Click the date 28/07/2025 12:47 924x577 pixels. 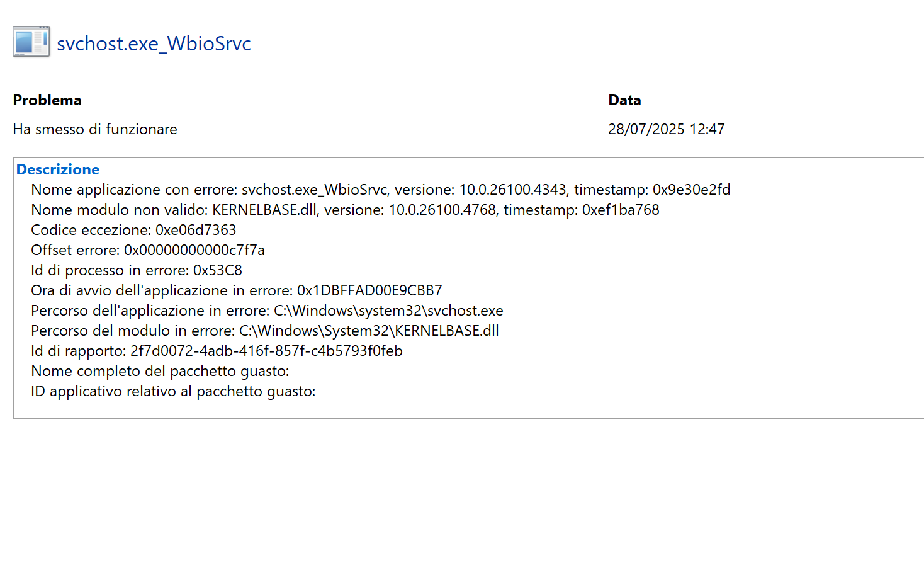pos(667,129)
